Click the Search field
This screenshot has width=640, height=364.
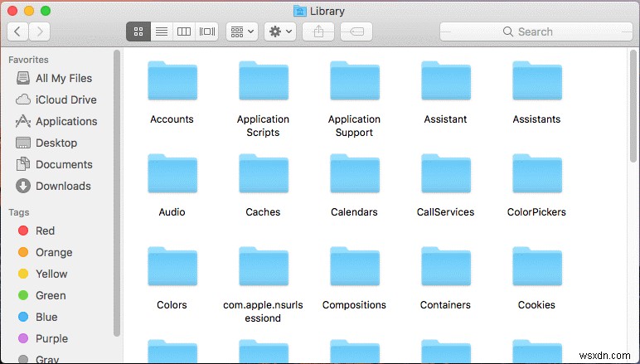pyautogui.click(x=536, y=32)
